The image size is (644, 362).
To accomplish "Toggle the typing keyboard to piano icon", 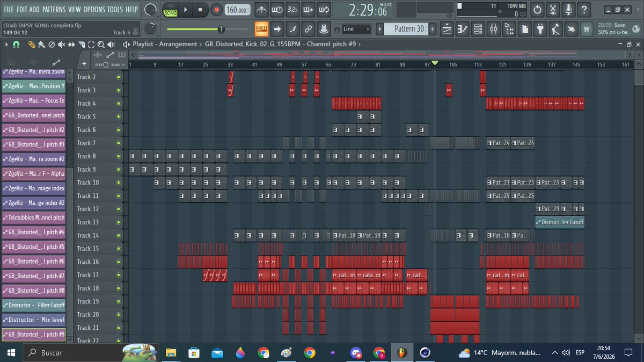I will pos(261,29).
